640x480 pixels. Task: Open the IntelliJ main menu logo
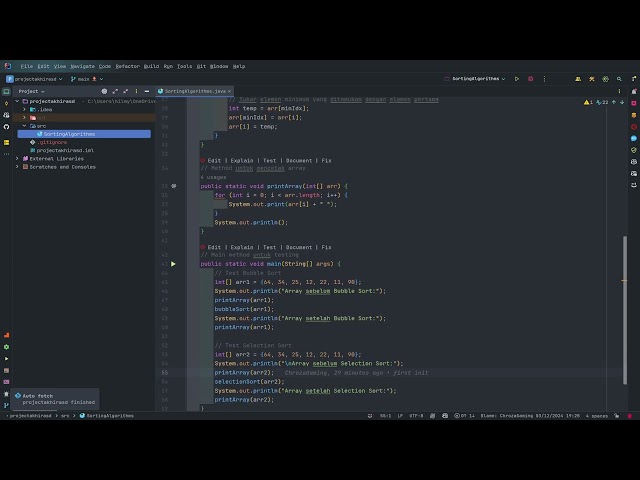(8, 66)
